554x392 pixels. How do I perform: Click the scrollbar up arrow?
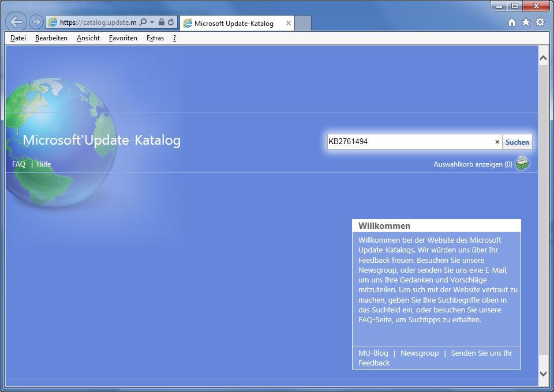(544, 58)
